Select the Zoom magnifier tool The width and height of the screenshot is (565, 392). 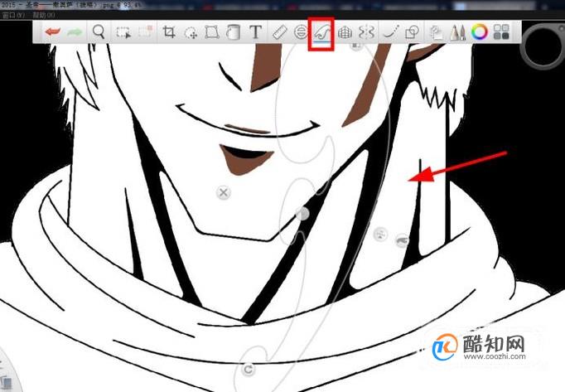point(99,31)
